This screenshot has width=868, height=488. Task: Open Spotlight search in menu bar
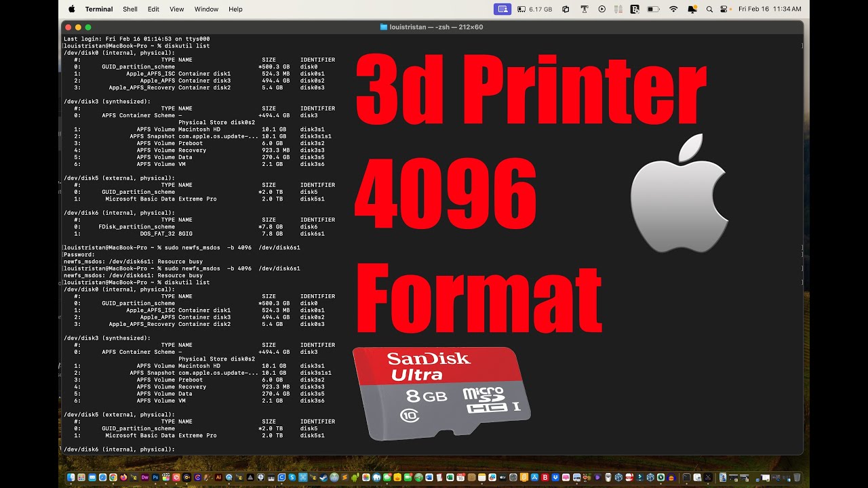pyautogui.click(x=709, y=9)
